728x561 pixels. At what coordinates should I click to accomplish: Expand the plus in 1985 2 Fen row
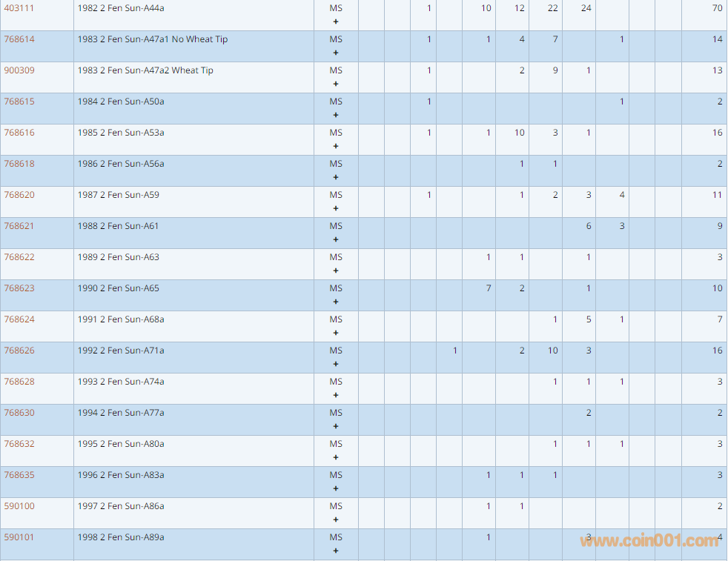336,146
